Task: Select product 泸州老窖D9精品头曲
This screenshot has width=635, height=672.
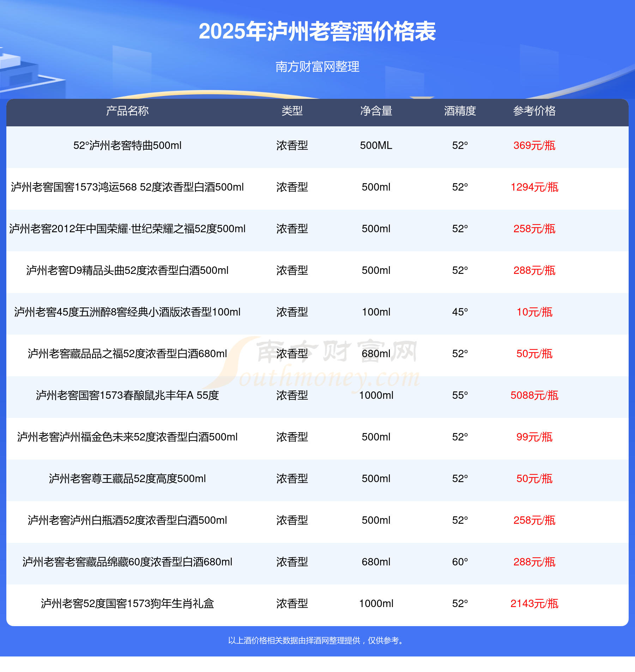Action: pyautogui.click(x=127, y=270)
